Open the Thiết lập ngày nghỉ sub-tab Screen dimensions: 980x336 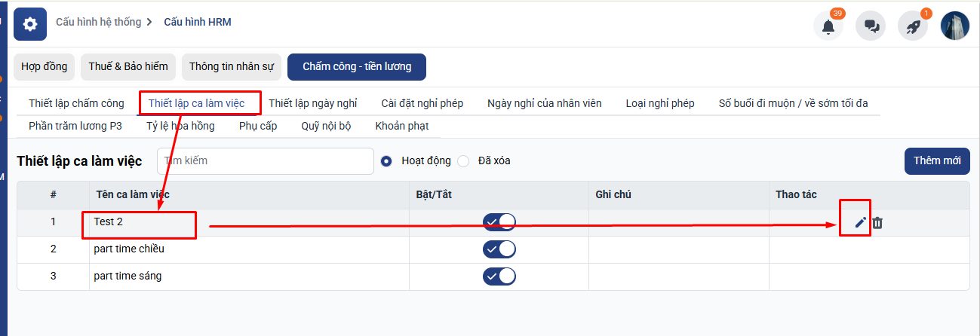(x=312, y=103)
